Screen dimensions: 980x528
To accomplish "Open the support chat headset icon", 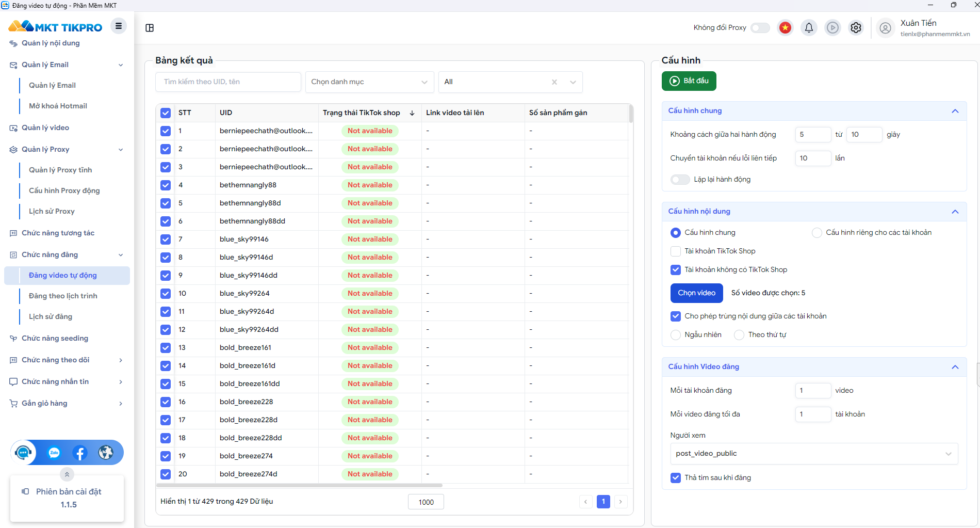I will click(x=23, y=453).
